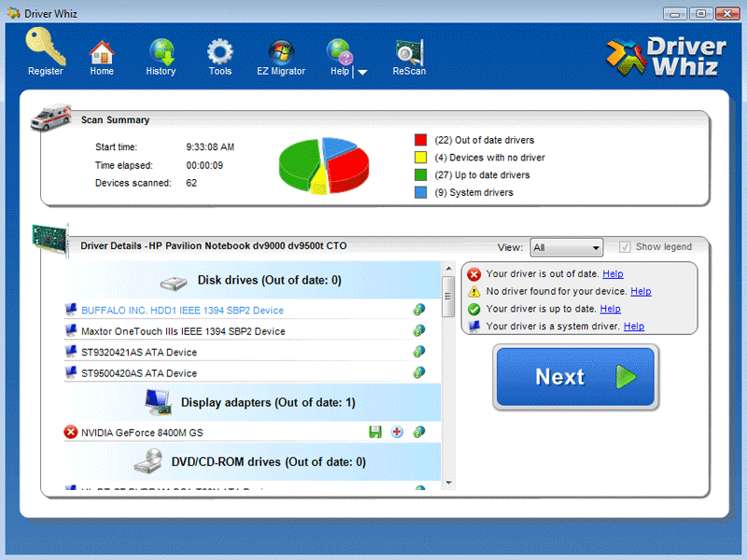
Task: Click the yellow Devices with no driver swatch
Action: point(420,158)
